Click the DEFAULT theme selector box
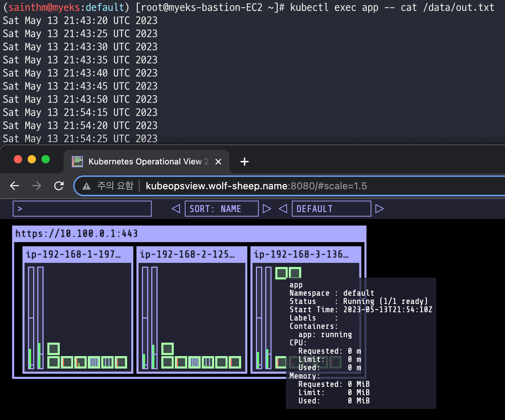505x420 pixels. pyautogui.click(x=332, y=209)
